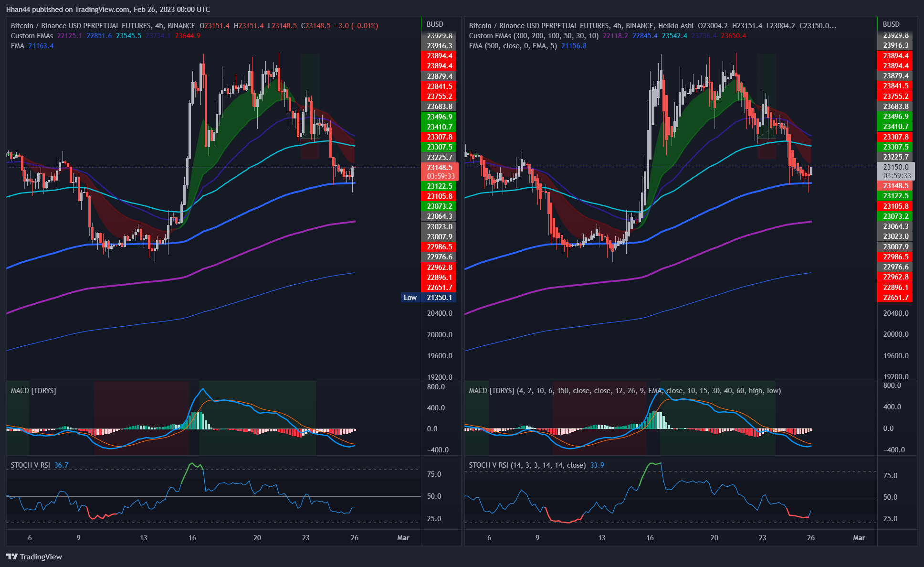This screenshot has width=924, height=567.
Task: Click the red 23650.4 EMA value in the right legend
Action: [x=734, y=36]
